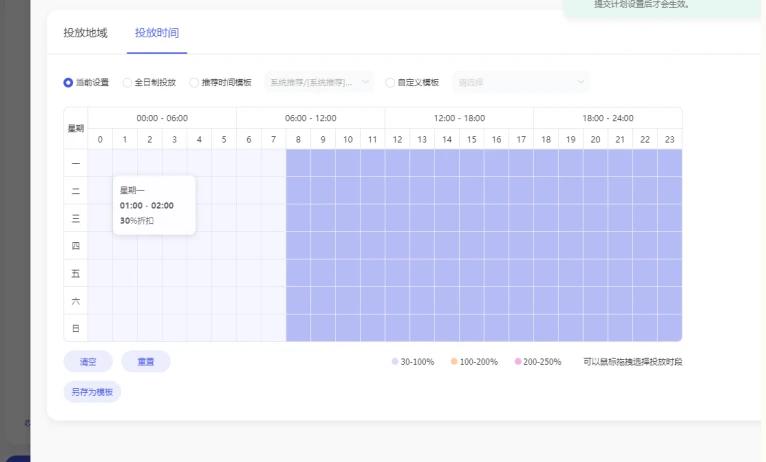
Task: Choose the 全日制投放 radio option
Action: pos(127,82)
